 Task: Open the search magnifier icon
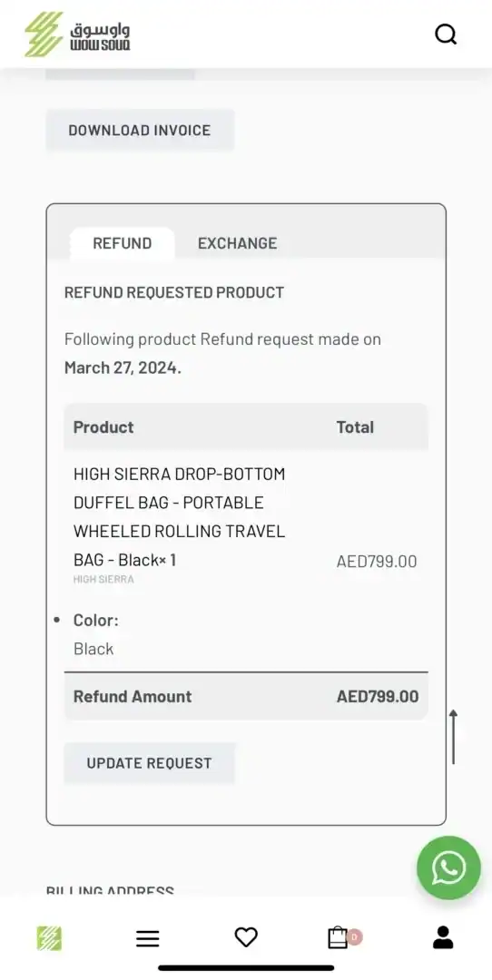(x=446, y=34)
